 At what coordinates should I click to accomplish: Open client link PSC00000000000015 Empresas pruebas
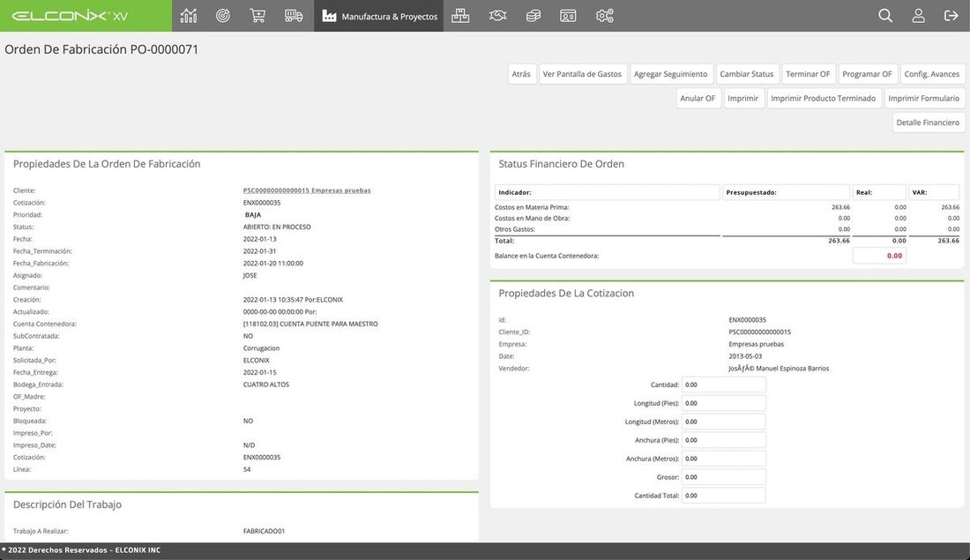(x=307, y=190)
